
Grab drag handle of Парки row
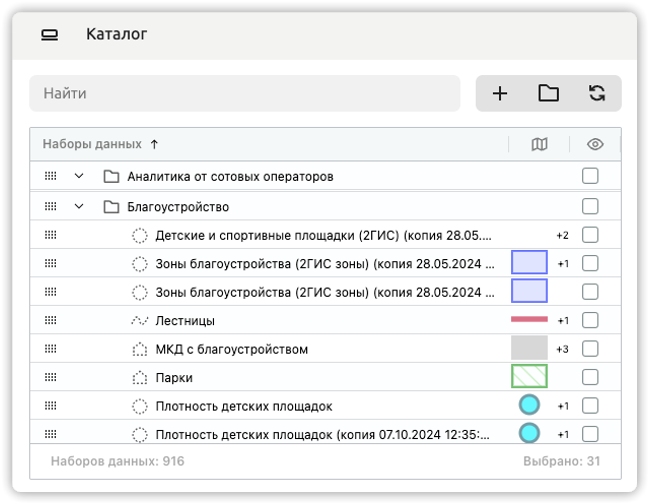point(50,377)
